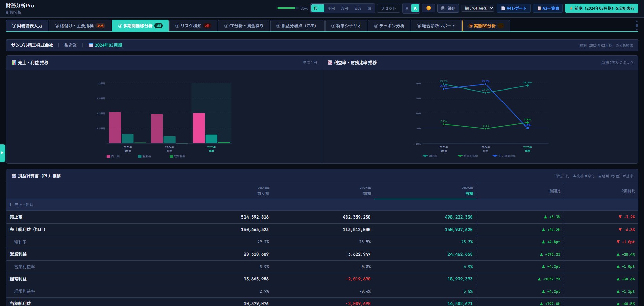This screenshot has width=644, height=306.
Task: Toggle 粗利率 series in chart legend
Action: pyautogui.click(x=430, y=156)
